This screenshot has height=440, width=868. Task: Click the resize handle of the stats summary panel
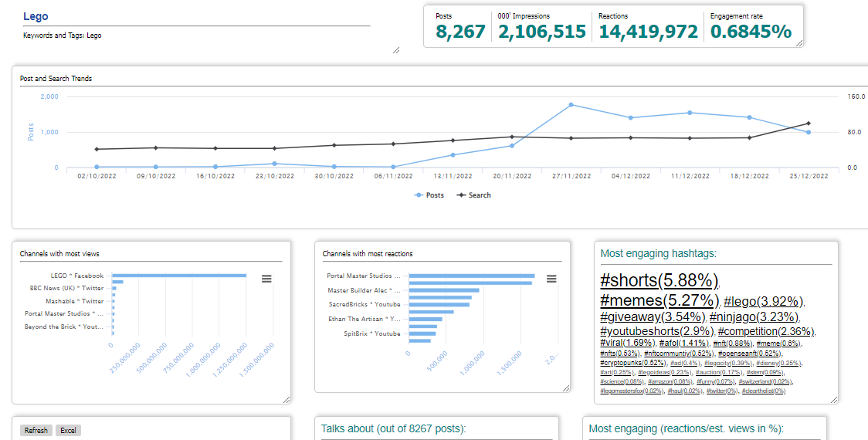[x=798, y=43]
